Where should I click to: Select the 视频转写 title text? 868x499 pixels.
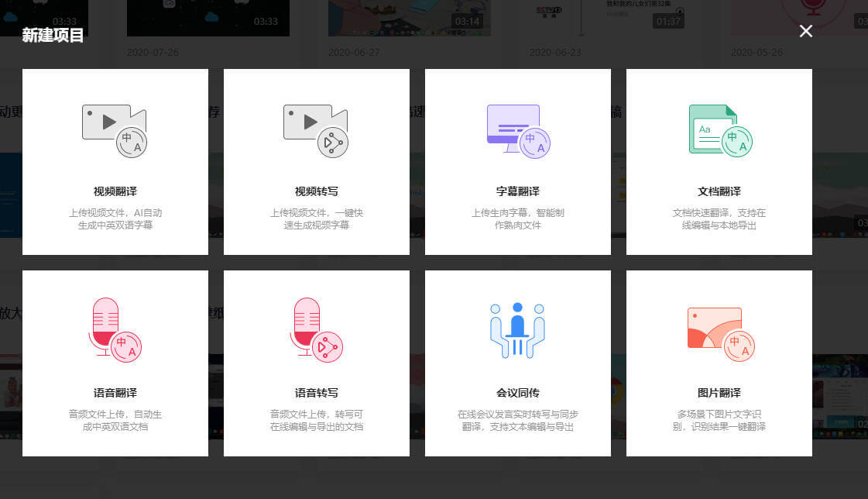(x=317, y=191)
